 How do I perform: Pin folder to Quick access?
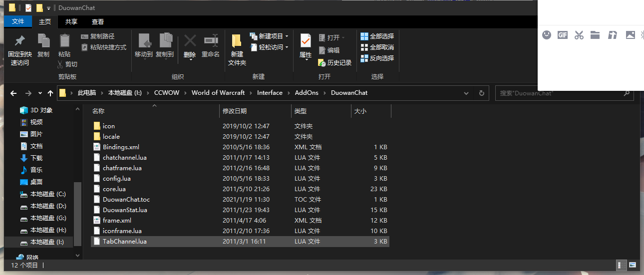(x=20, y=50)
